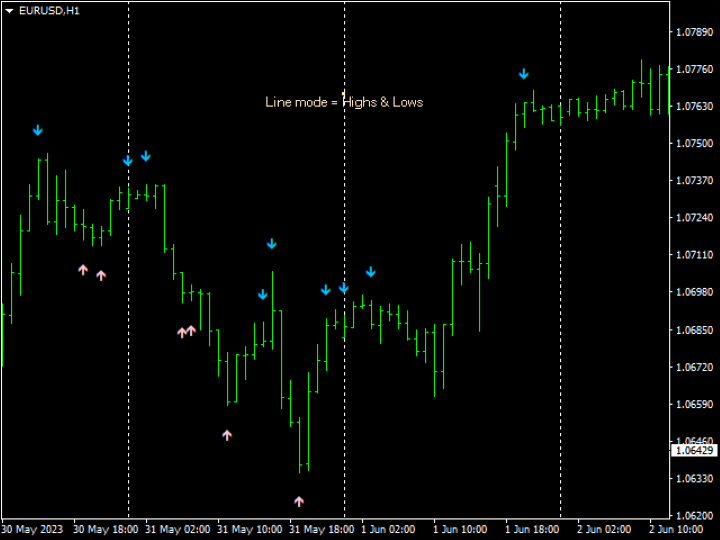This screenshot has height=540, width=720.
Task: Click the '2 Jun 02:00' time axis label
Action: pos(604,529)
